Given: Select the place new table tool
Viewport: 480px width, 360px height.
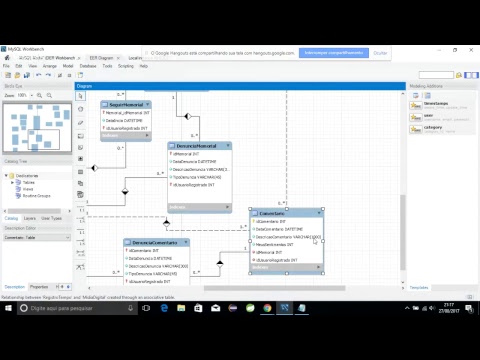Looking at the screenshot, I should click(x=80, y=172).
